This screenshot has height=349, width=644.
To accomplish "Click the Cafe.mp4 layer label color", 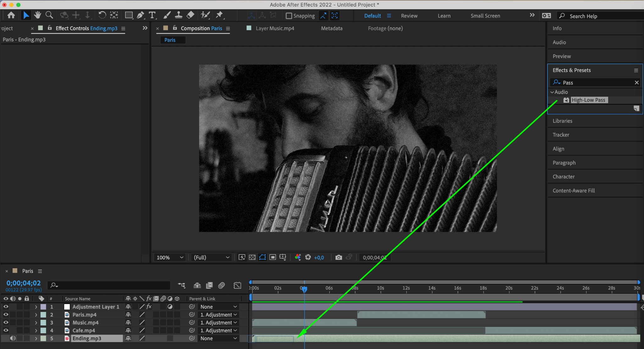I will pyautogui.click(x=43, y=330).
